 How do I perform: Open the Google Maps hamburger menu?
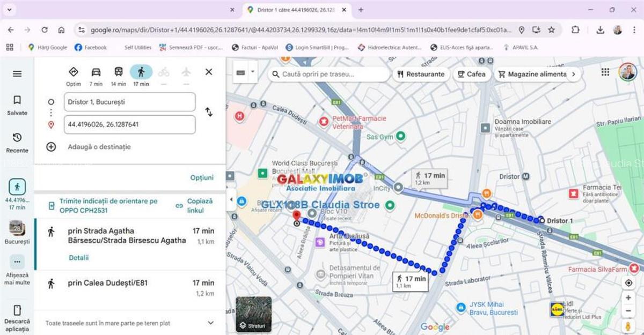pyautogui.click(x=17, y=74)
